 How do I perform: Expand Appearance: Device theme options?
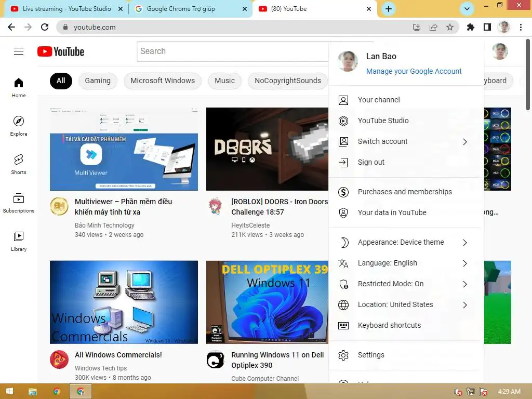(465, 243)
